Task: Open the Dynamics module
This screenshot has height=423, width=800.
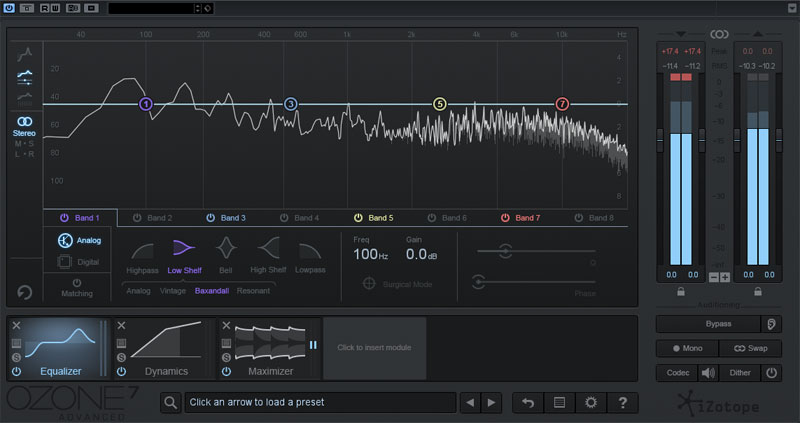Action: [165, 349]
